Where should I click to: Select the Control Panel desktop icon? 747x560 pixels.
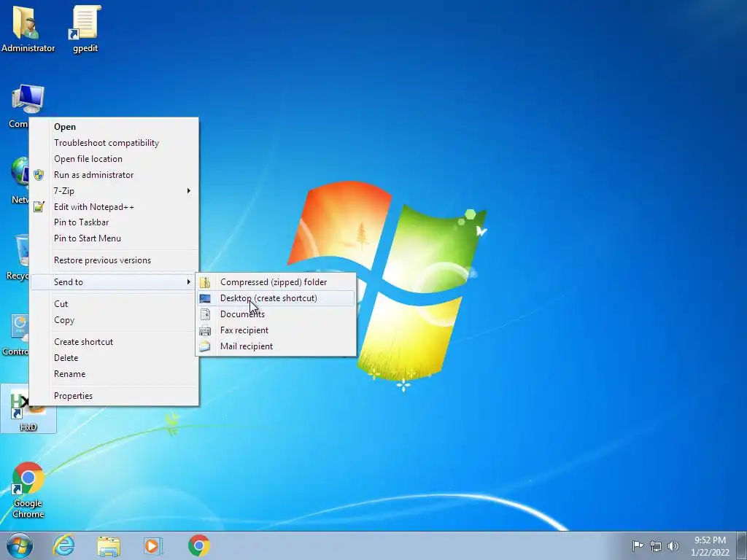[x=16, y=333]
